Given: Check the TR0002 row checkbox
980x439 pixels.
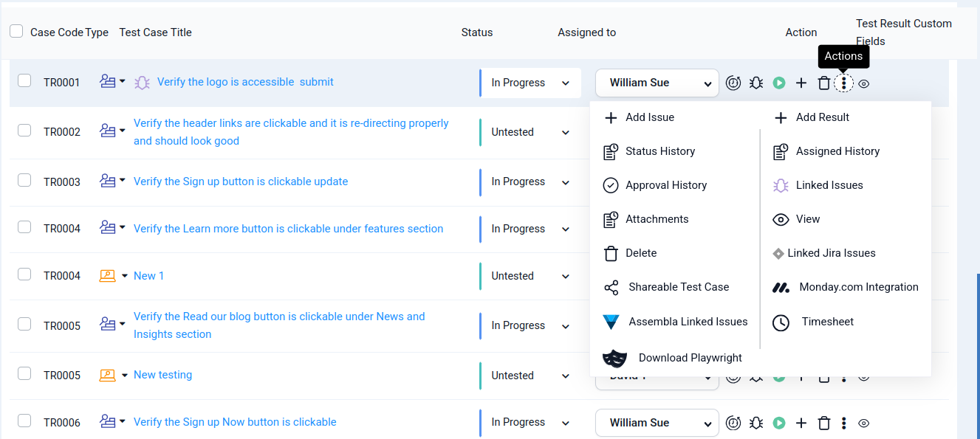Looking at the screenshot, I should pos(24,130).
